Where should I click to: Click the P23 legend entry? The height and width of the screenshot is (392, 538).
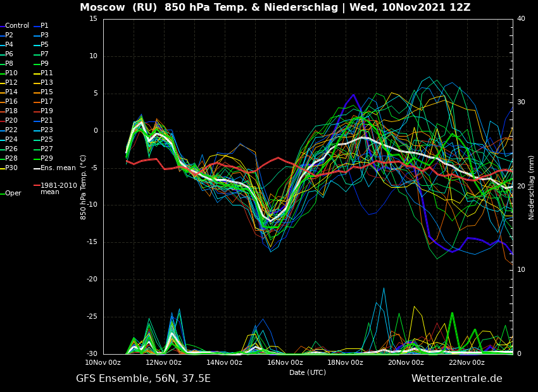click(47, 130)
